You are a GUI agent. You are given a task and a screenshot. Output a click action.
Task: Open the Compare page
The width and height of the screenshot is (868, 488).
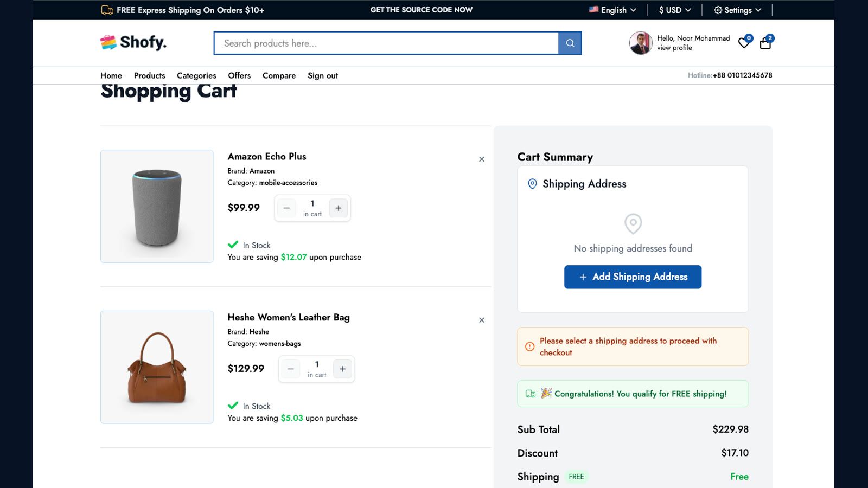279,75
